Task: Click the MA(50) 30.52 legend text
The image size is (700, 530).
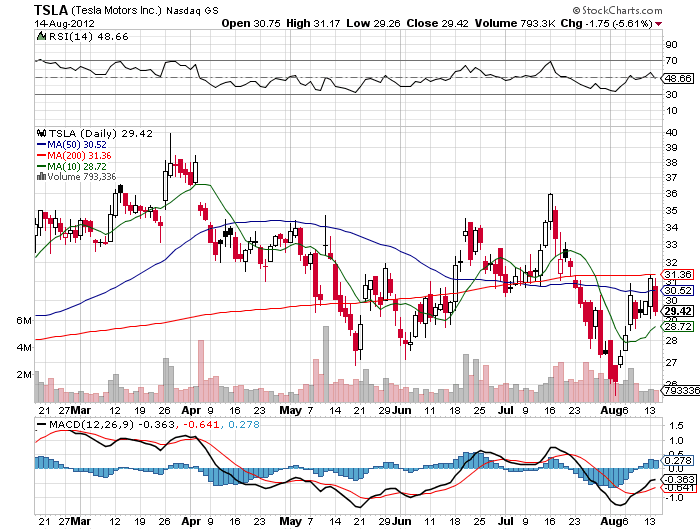Action: (x=77, y=144)
